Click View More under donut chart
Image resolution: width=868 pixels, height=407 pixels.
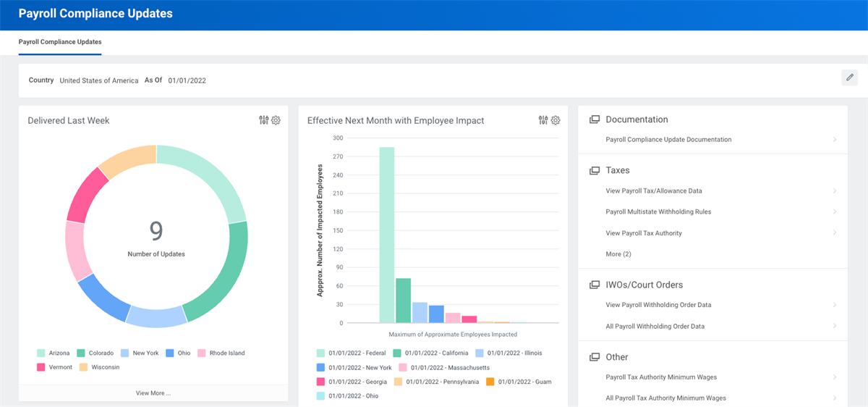(153, 393)
